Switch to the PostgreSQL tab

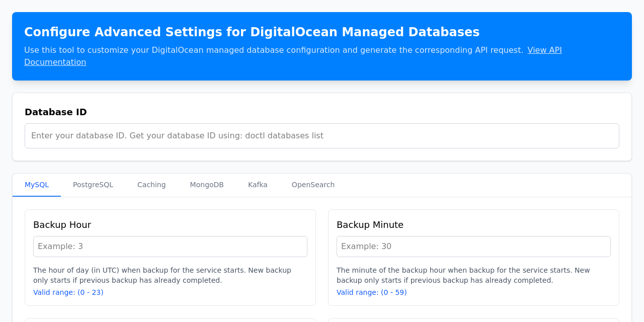(x=93, y=185)
